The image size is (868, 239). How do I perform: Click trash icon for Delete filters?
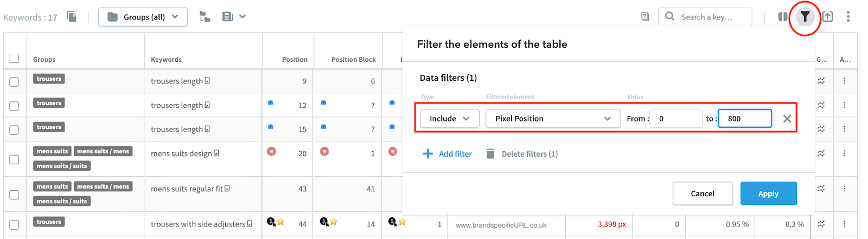coord(490,154)
